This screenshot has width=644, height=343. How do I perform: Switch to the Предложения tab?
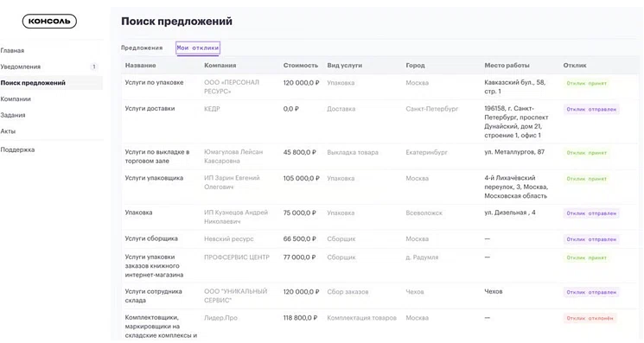[142, 48]
